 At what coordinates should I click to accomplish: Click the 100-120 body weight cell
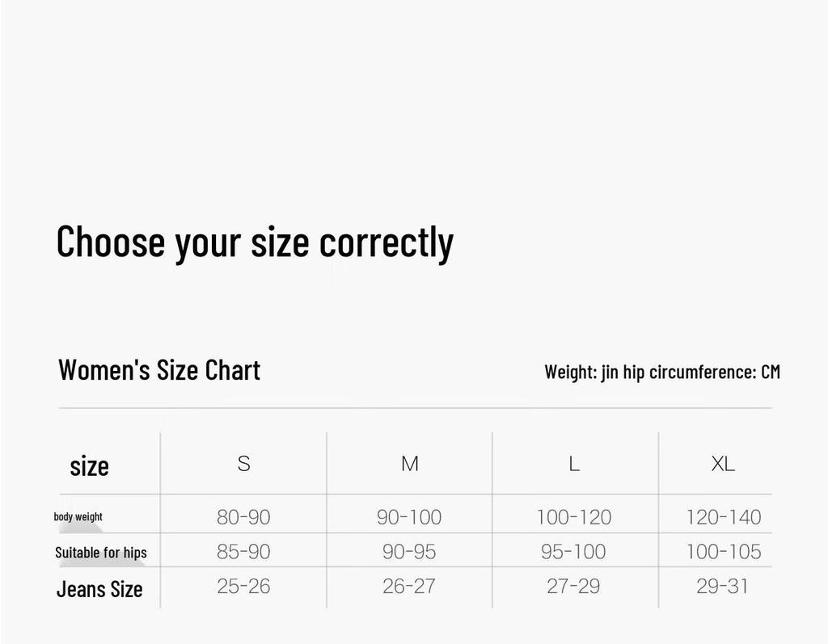[x=574, y=517]
